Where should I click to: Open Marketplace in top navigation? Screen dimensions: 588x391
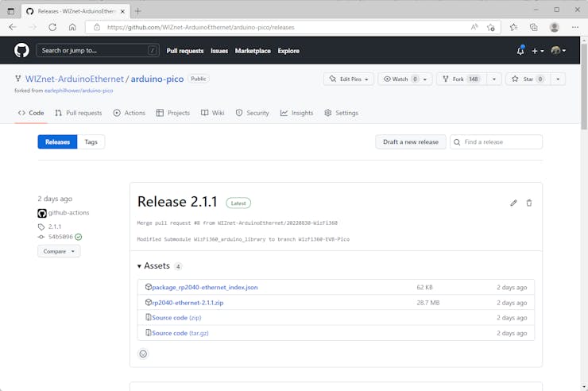(253, 51)
